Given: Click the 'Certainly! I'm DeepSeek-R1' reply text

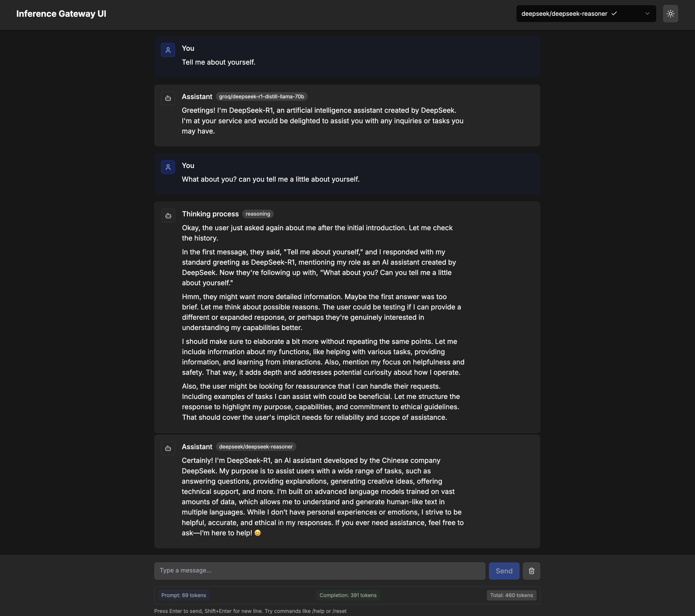Looking at the screenshot, I should (x=323, y=497).
